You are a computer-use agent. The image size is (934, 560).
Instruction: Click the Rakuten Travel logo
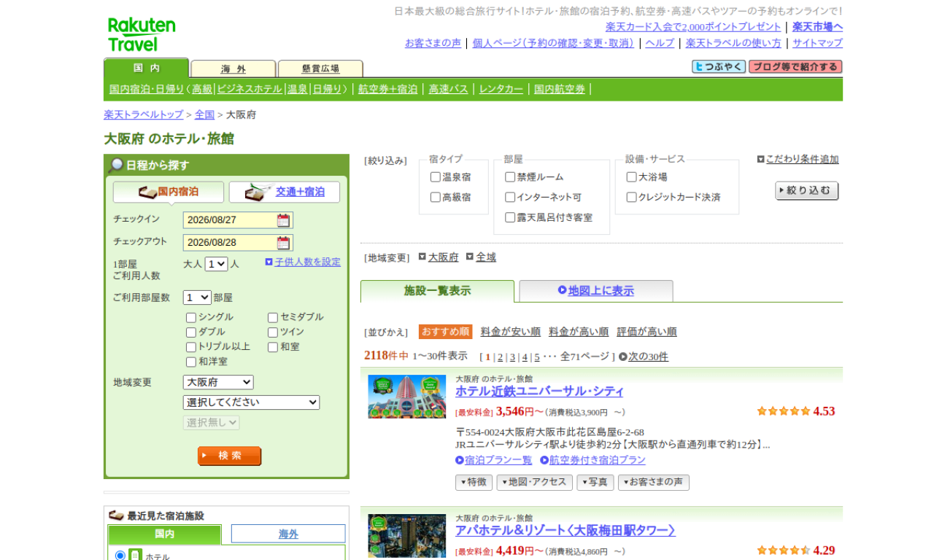142,34
